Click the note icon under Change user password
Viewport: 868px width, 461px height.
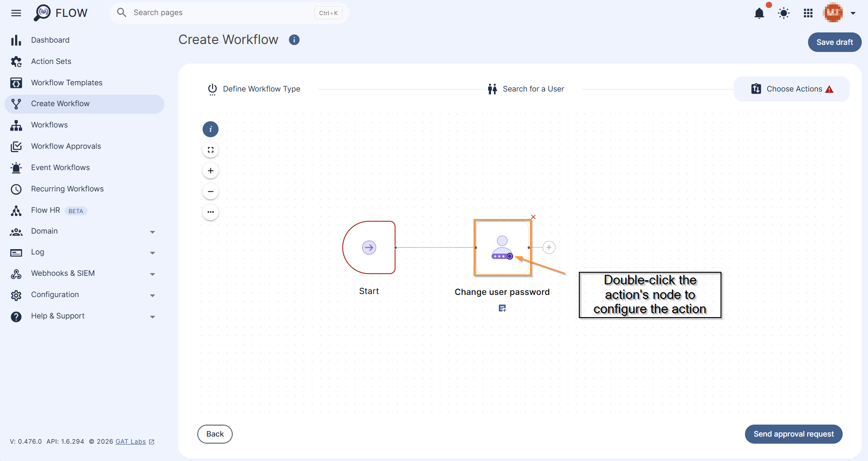pos(502,308)
